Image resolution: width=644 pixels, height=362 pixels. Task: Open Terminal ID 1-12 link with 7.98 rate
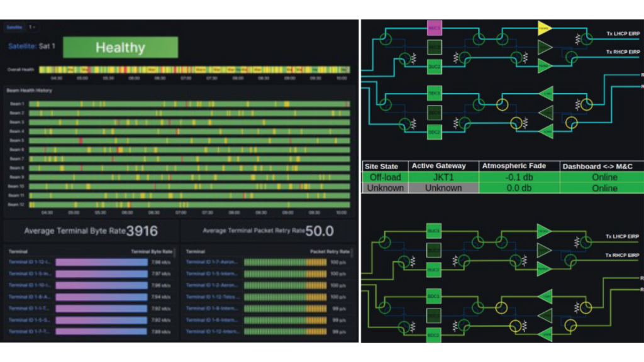click(x=30, y=262)
